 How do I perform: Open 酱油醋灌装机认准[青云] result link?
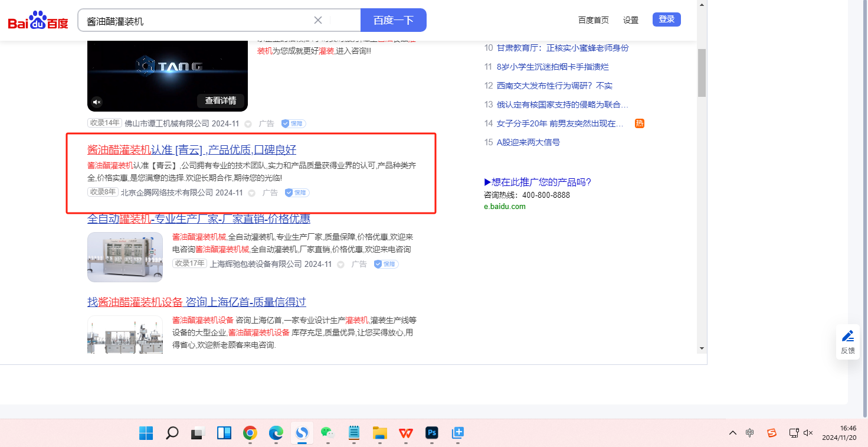tap(191, 149)
